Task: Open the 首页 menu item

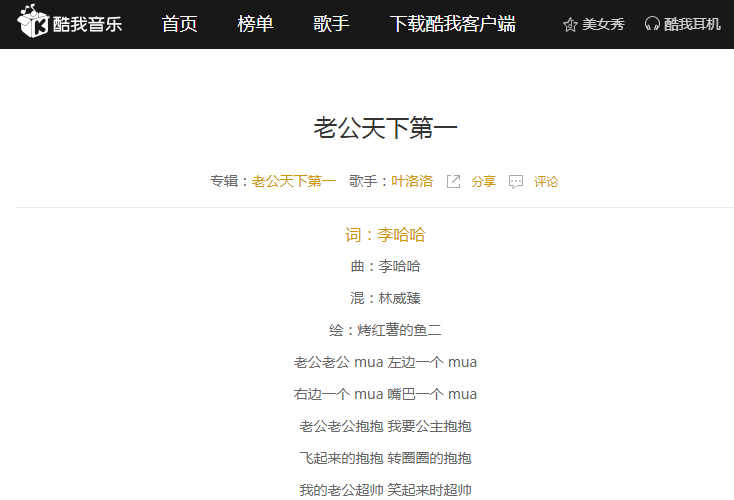Action: 179,24
